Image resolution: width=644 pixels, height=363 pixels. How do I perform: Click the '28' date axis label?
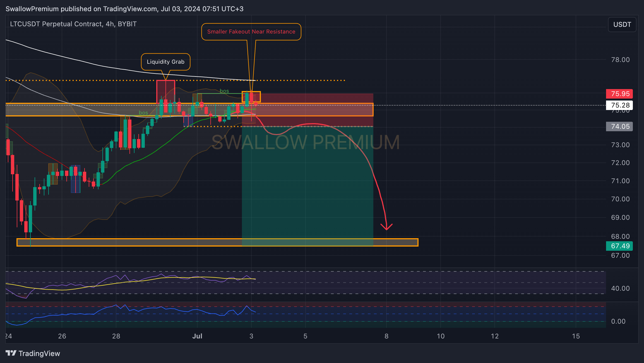point(116,336)
